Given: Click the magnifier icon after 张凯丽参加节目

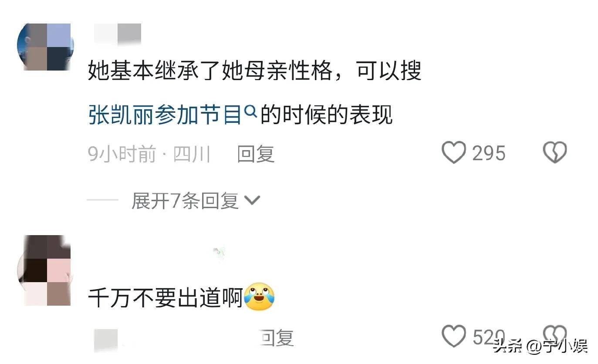Looking at the screenshot, I should point(251,113).
